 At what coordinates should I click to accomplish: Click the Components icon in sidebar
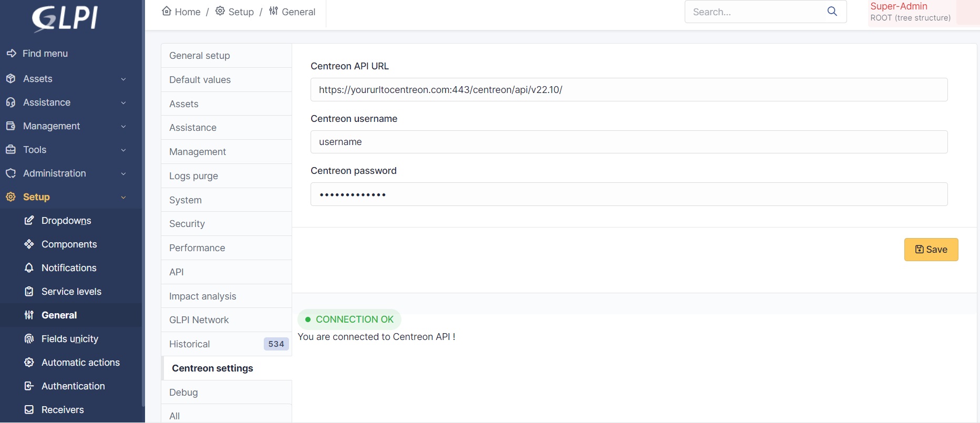[x=29, y=244]
